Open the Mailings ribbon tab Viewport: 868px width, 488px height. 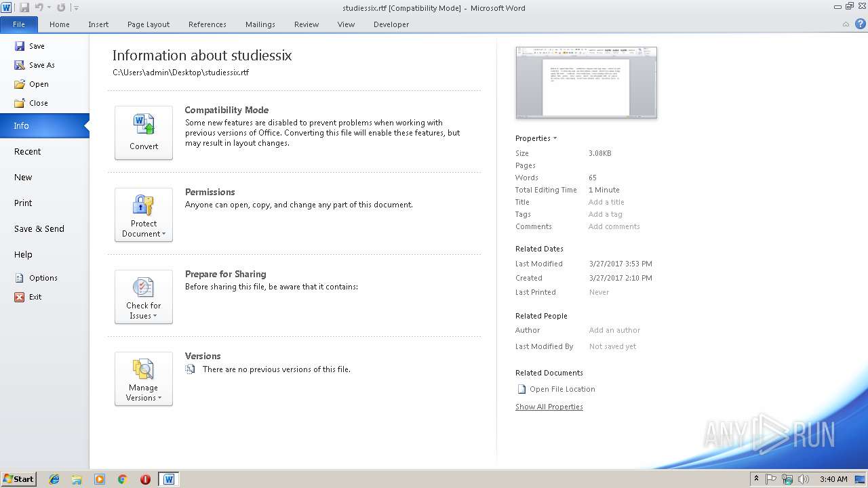[x=260, y=24]
